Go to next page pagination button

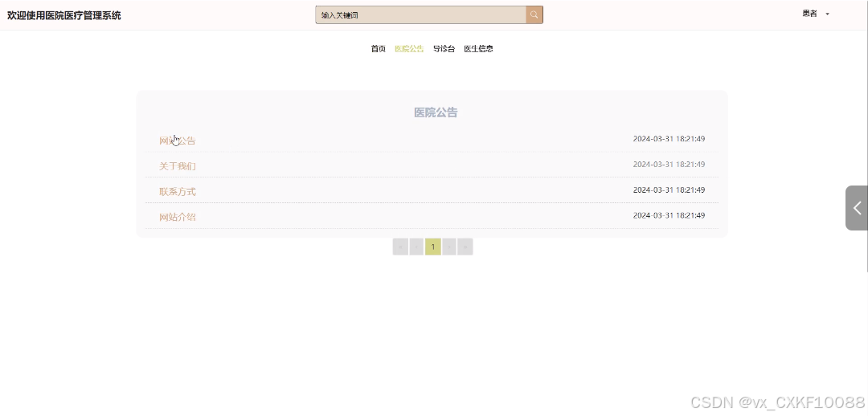[x=449, y=247]
